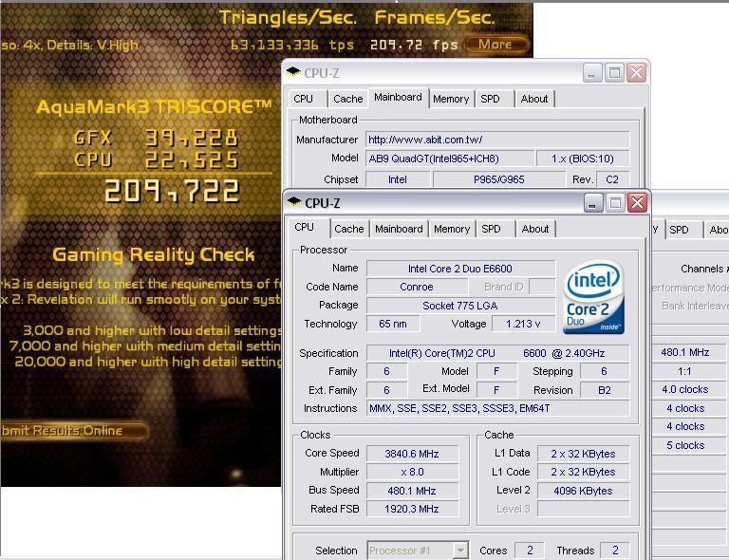Click rated FSB value 1920.3 MHz
This screenshot has height=560, width=729.
pyautogui.click(x=412, y=509)
